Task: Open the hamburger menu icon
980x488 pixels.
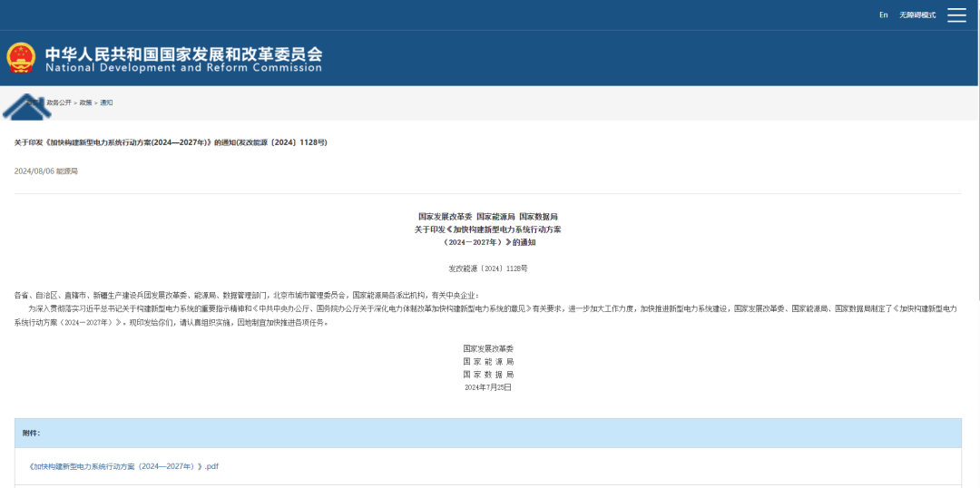Action: click(x=956, y=15)
